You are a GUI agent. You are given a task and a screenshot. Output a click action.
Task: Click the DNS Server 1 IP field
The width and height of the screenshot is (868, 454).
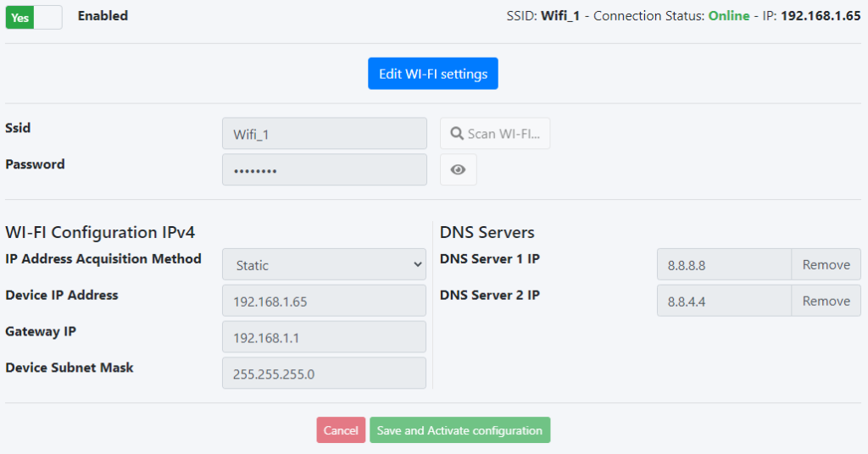724,264
